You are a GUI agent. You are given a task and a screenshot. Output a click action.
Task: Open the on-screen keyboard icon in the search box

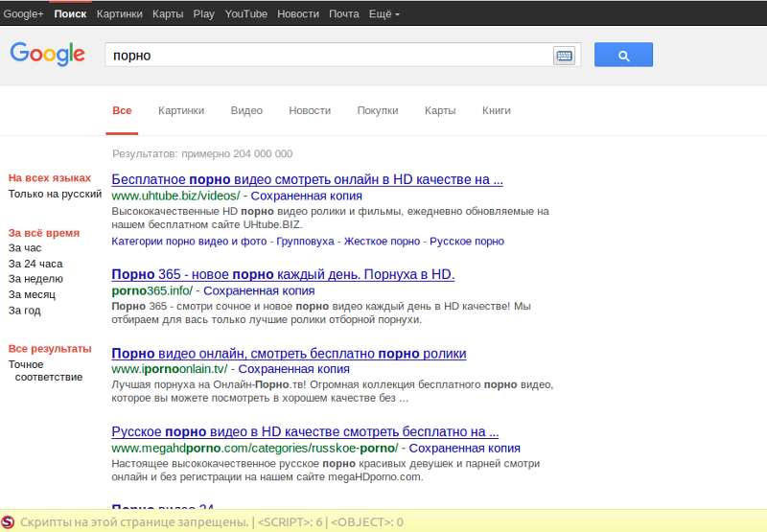click(564, 56)
